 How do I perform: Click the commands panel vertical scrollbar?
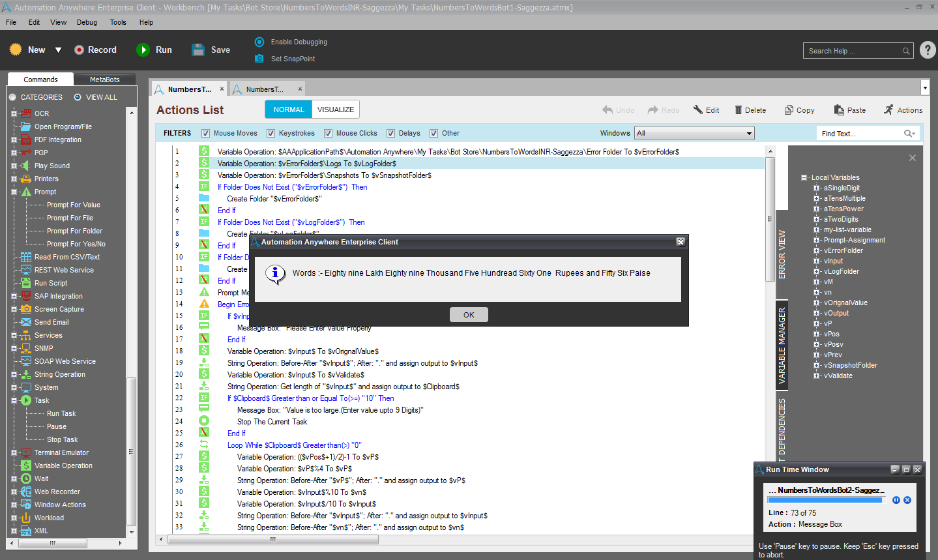[x=131, y=451]
